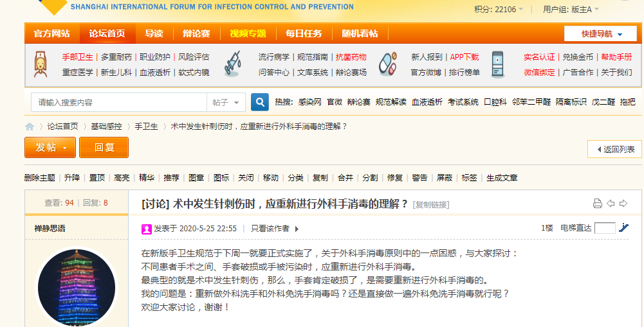Open 导读 in the nav bar
The width and height of the screenshot is (644, 327).
pos(154,33)
